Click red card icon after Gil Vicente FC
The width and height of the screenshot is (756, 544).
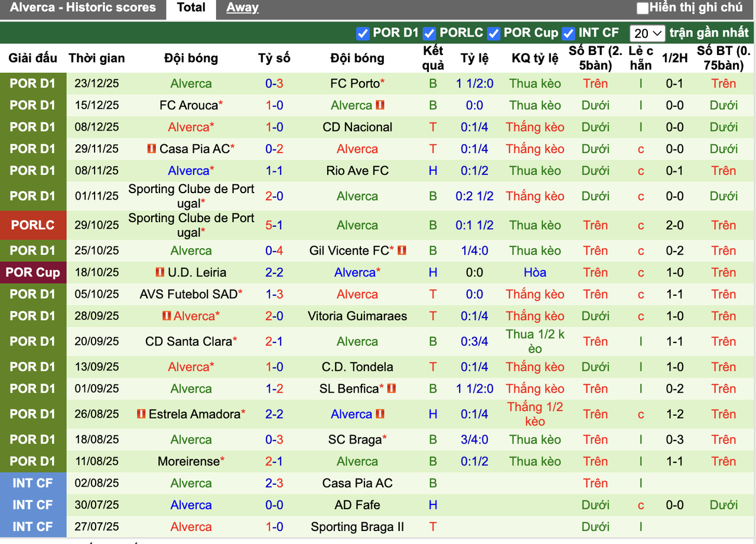tap(402, 250)
